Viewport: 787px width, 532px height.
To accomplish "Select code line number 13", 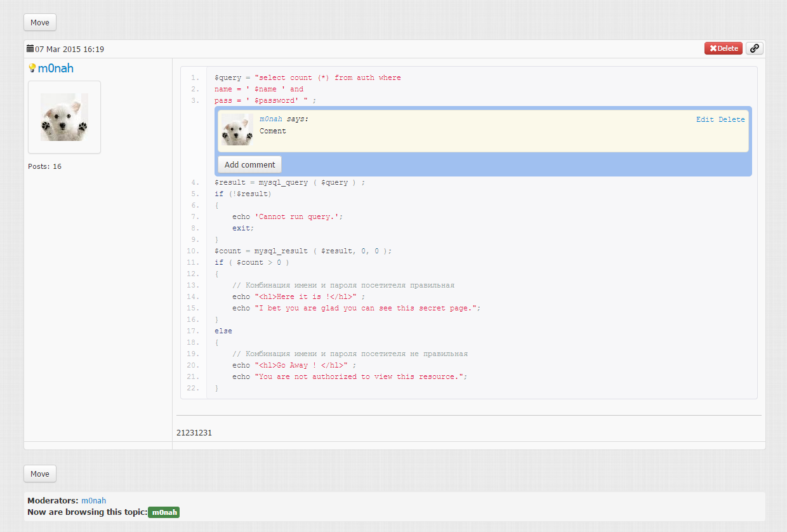I will (194, 286).
